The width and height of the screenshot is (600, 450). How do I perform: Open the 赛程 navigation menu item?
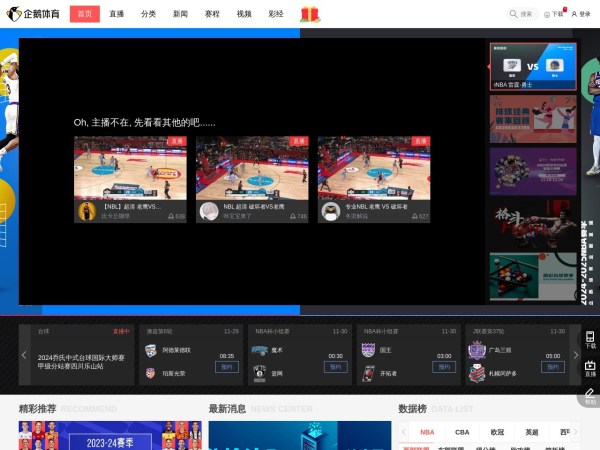(212, 14)
